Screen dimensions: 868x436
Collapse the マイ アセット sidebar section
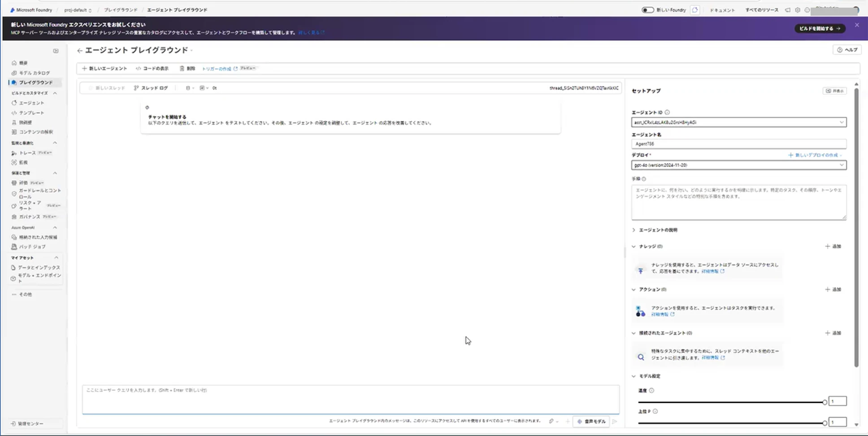point(56,258)
